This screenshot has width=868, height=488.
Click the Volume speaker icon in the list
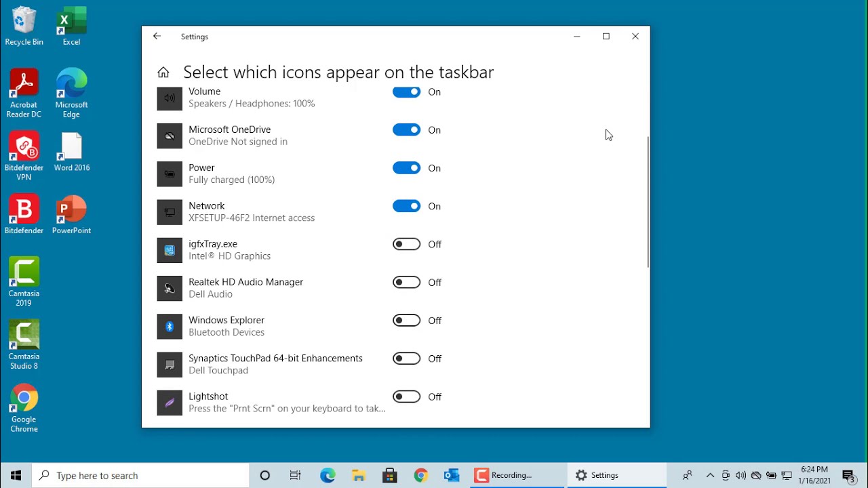[x=170, y=98]
